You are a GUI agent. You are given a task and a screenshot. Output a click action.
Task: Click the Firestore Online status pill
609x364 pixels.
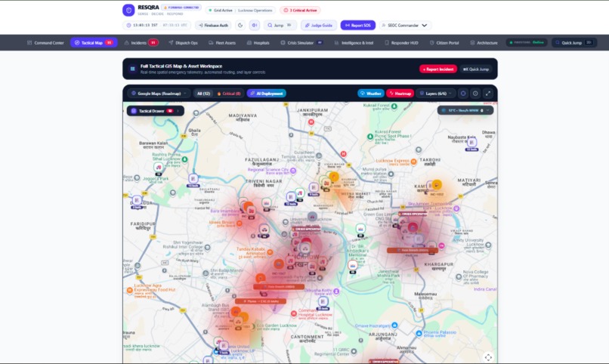(x=527, y=42)
